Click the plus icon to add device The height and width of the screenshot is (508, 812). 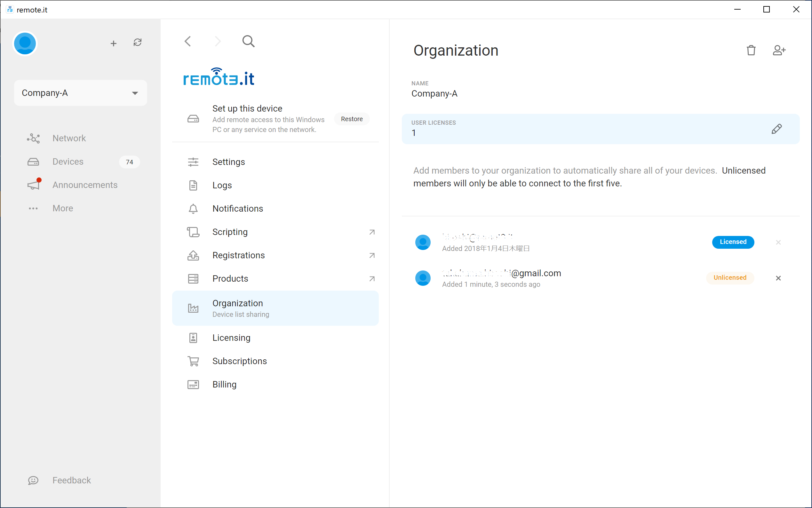pyautogui.click(x=114, y=43)
